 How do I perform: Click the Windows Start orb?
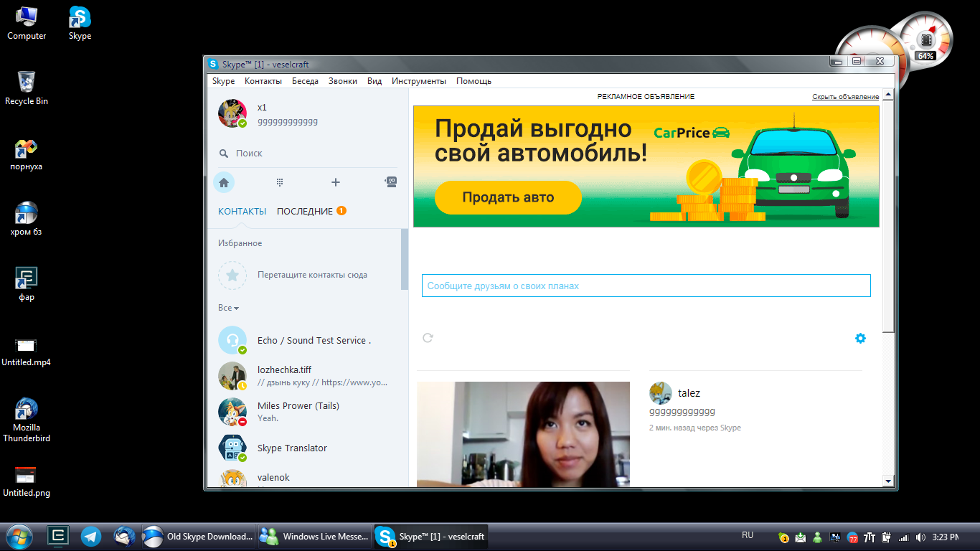[19, 536]
